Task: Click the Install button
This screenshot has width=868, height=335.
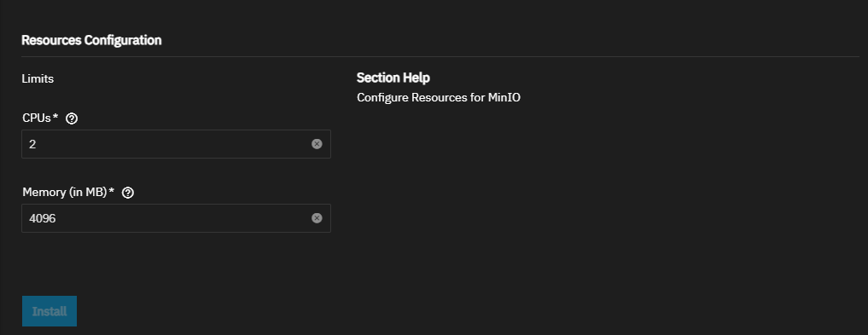Action: click(x=50, y=311)
